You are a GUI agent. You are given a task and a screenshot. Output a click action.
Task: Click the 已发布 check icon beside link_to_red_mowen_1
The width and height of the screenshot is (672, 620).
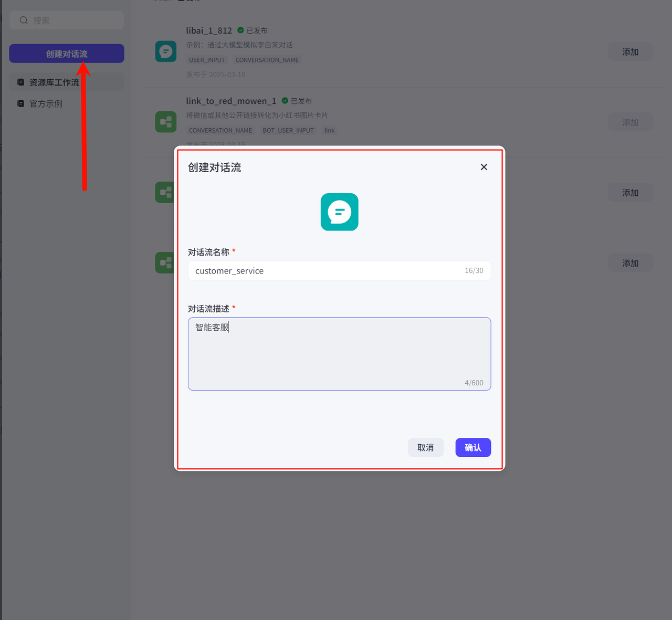(285, 101)
